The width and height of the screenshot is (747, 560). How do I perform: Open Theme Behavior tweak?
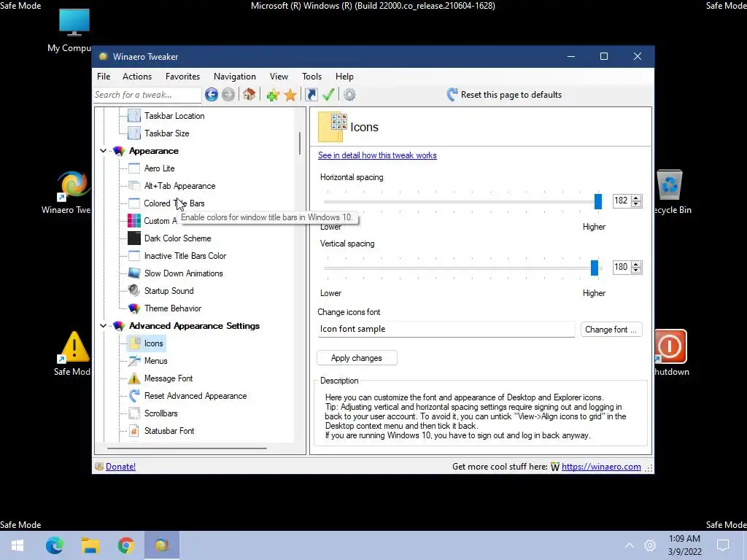[172, 308]
